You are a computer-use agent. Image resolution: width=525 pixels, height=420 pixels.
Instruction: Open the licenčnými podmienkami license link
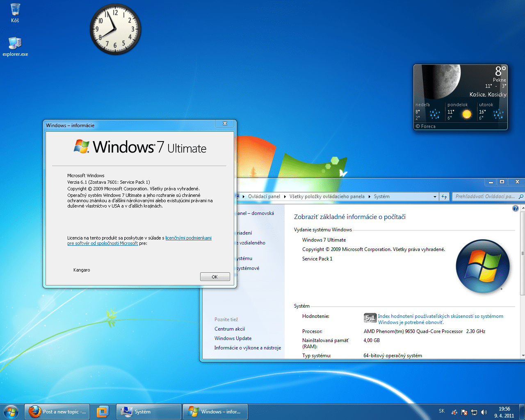[x=188, y=238]
